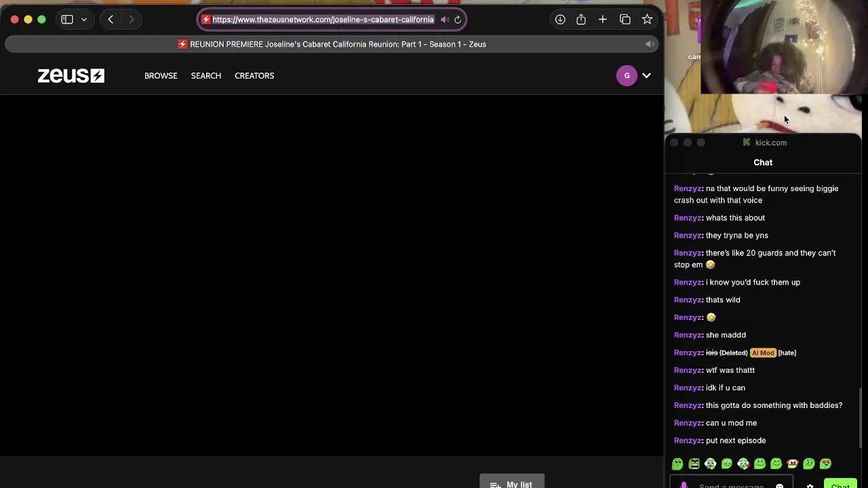Insert the emote wearing white headphones, third in row
Viewport: 868px width, 488px height.
pos(710,464)
